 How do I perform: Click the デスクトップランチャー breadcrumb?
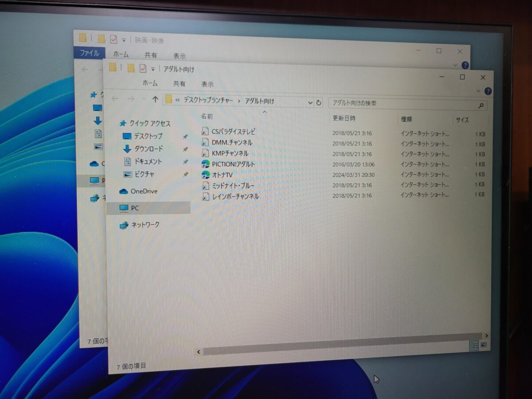(208, 101)
